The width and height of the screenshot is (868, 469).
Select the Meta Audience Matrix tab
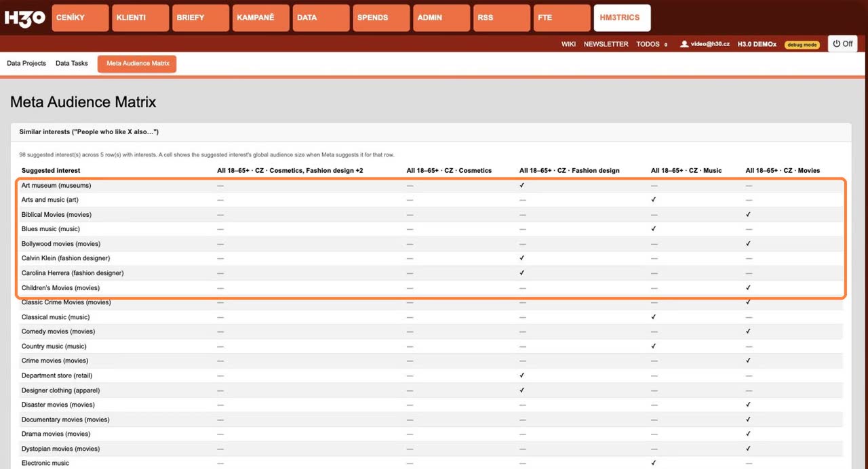[x=137, y=64]
